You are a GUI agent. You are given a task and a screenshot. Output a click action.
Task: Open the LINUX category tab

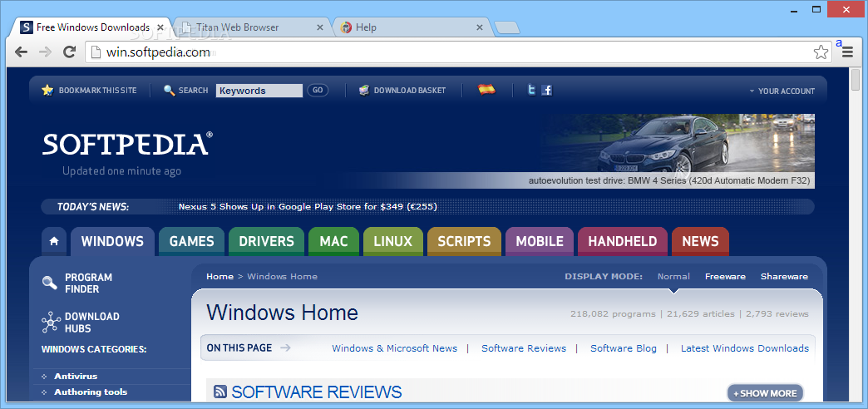point(393,241)
